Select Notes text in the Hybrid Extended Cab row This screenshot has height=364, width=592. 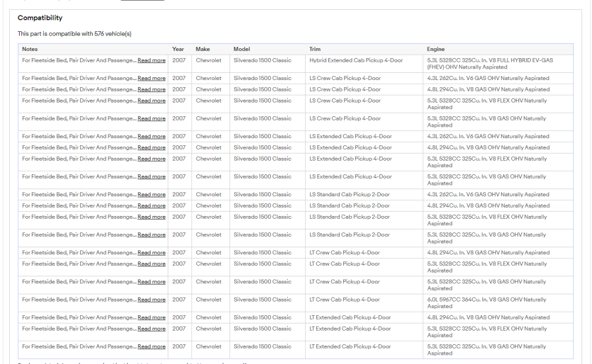(x=79, y=60)
